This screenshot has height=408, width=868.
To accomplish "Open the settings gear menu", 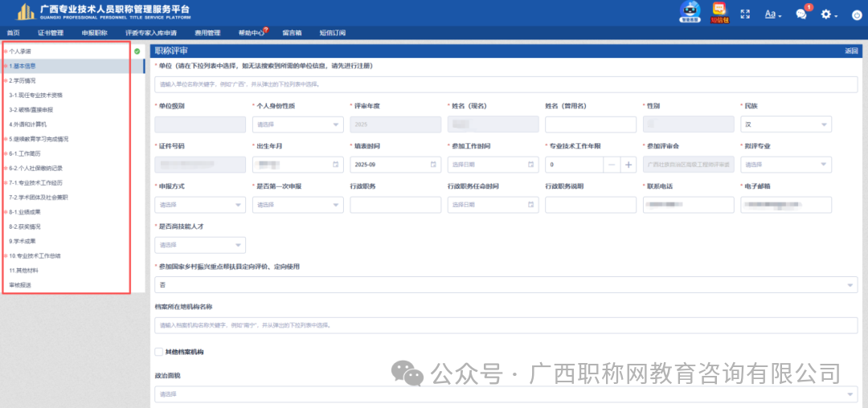I will click(x=829, y=14).
